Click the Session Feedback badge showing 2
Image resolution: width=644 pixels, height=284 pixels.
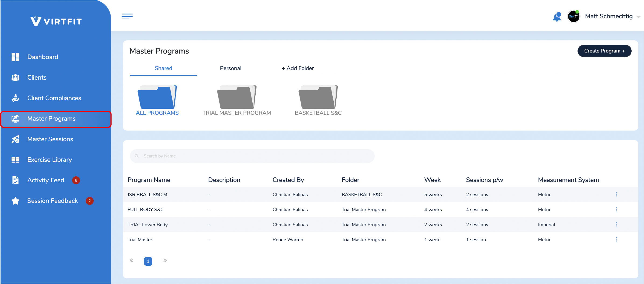pos(90,201)
